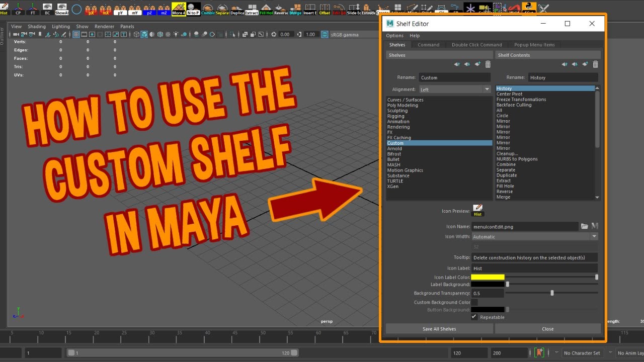644x362 pixels.
Task: Click the BC backface culling shelf icon
Action: 47,8
